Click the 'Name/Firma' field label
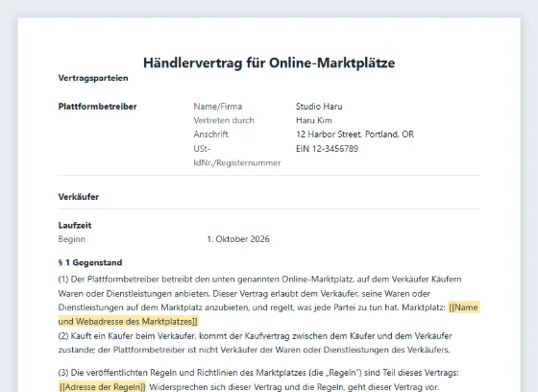Screen dimensions: 538x392 point(217,107)
